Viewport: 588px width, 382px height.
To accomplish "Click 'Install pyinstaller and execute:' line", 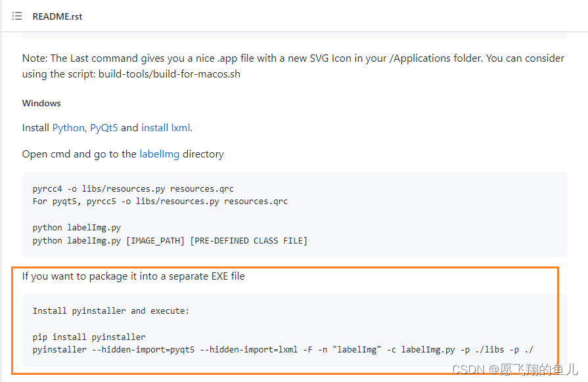I will point(111,311).
